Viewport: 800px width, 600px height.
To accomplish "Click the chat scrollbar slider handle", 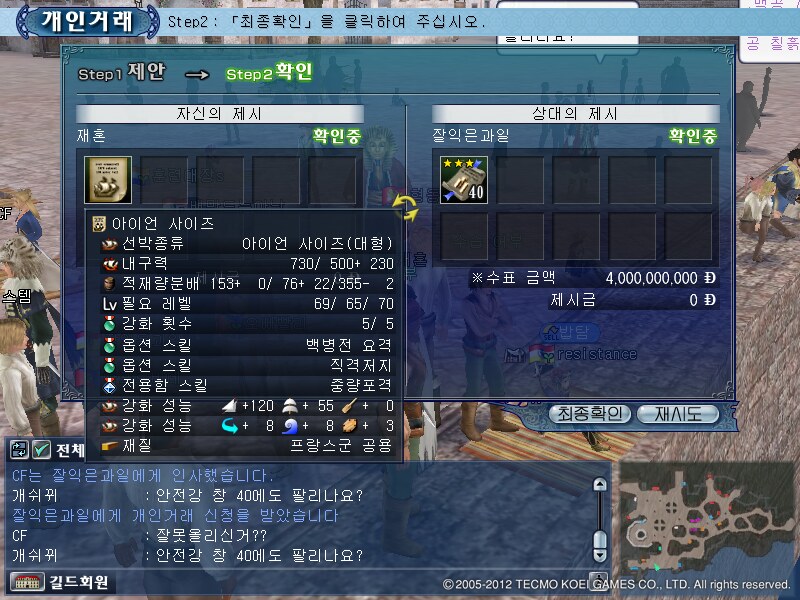I will [x=600, y=540].
